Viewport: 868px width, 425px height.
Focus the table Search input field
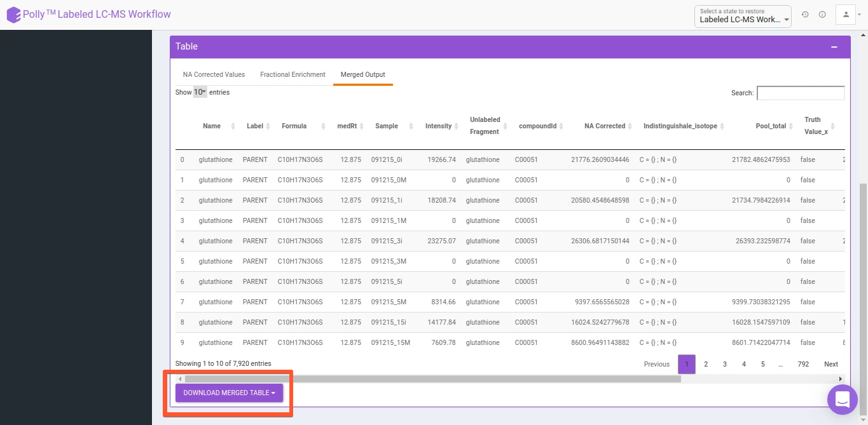(801, 93)
